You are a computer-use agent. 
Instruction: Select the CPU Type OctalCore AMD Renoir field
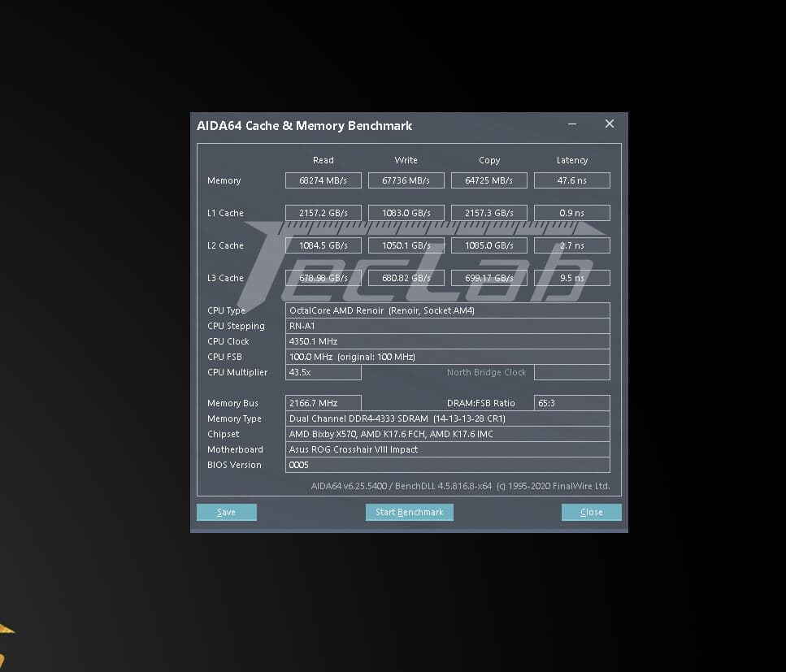coord(448,310)
